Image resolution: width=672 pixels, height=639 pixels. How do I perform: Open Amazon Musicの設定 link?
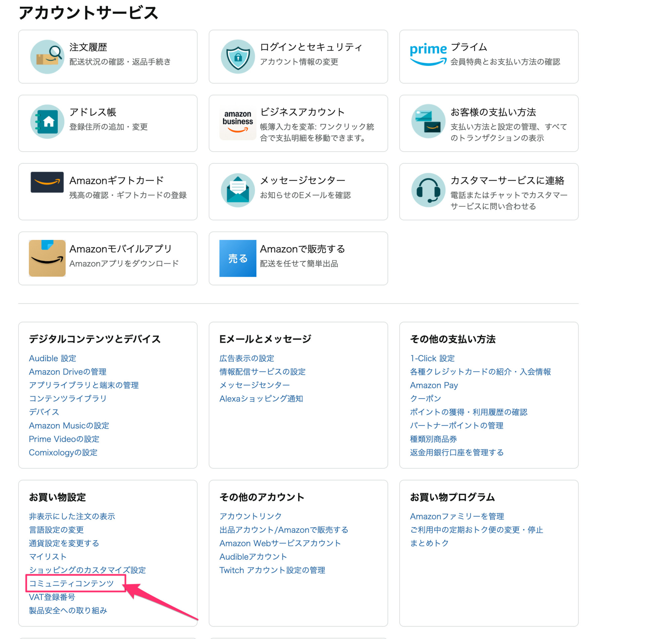tap(69, 425)
